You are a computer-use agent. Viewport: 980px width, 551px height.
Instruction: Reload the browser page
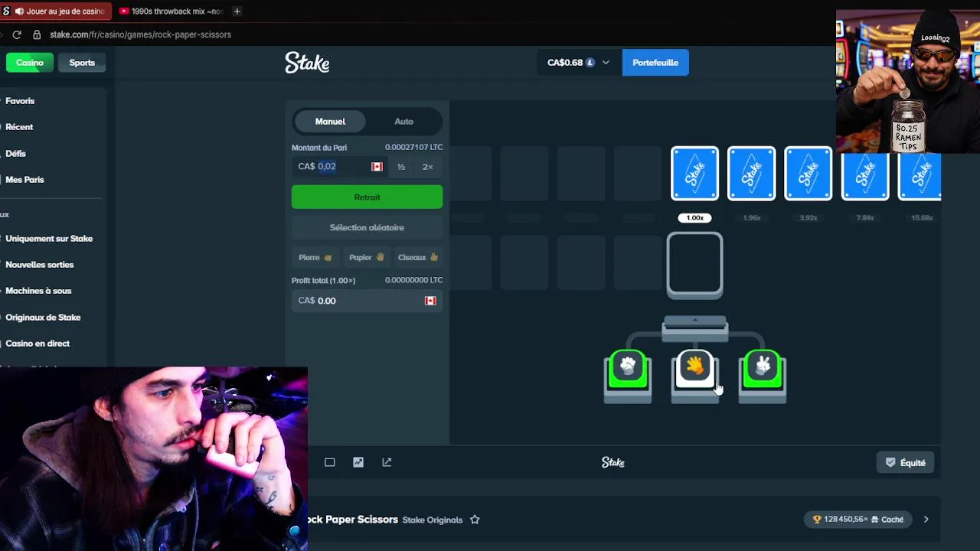click(16, 34)
